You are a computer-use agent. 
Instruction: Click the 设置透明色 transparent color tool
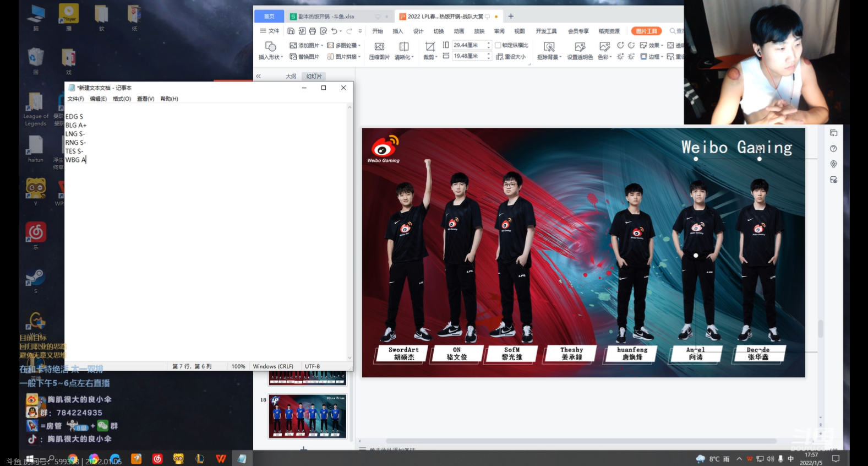[x=580, y=50]
